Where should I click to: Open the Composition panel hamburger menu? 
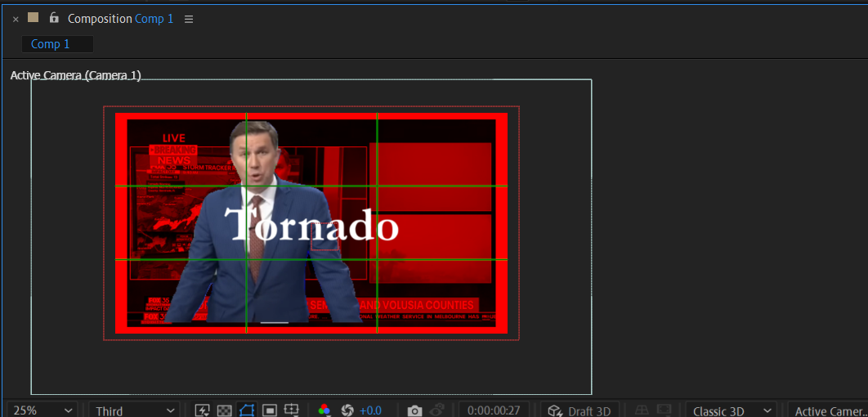click(x=189, y=20)
